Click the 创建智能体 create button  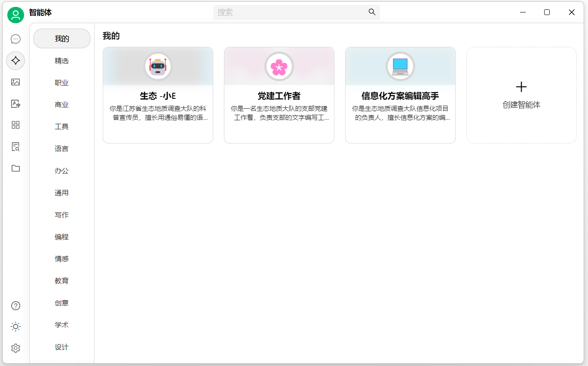521,95
